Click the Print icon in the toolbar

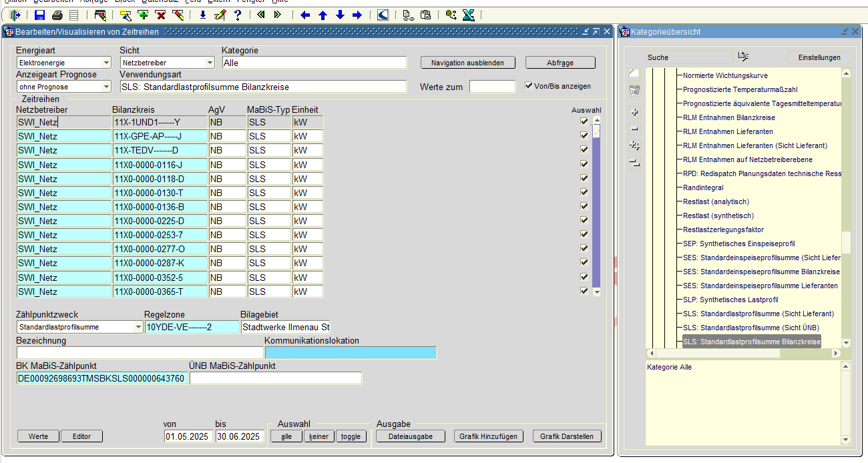(x=57, y=15)
